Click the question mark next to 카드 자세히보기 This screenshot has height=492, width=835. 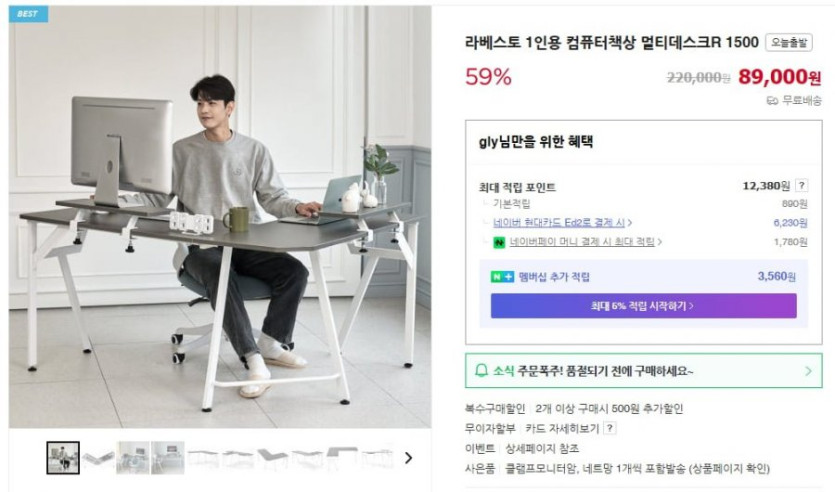[x=610, y=428]
